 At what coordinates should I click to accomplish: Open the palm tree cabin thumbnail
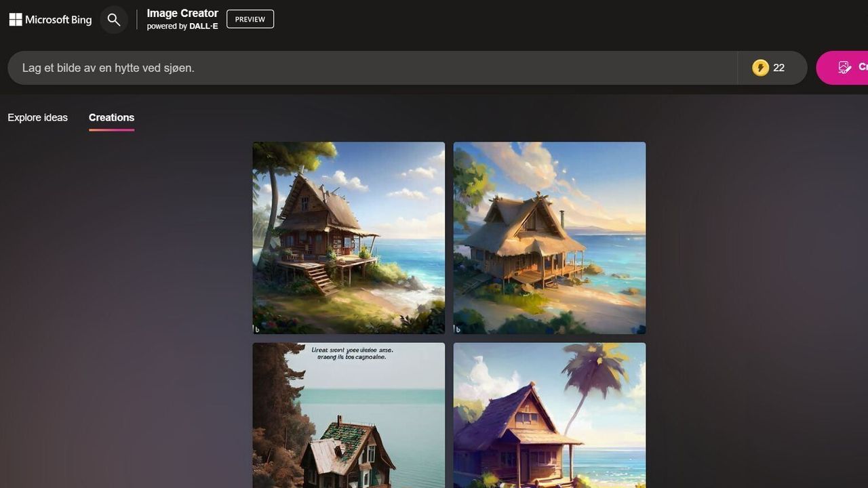click(x=549, y=415)
